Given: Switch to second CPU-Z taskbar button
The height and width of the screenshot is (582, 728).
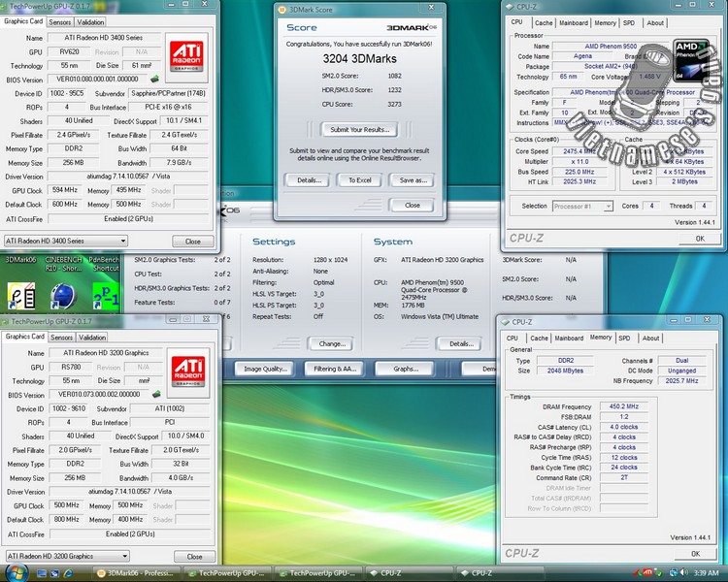Looking at the screenshot, I should pos(500,573).
